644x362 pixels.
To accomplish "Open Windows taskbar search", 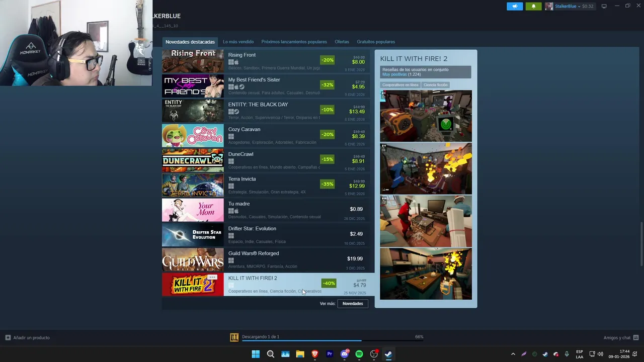I will point(271,354).
